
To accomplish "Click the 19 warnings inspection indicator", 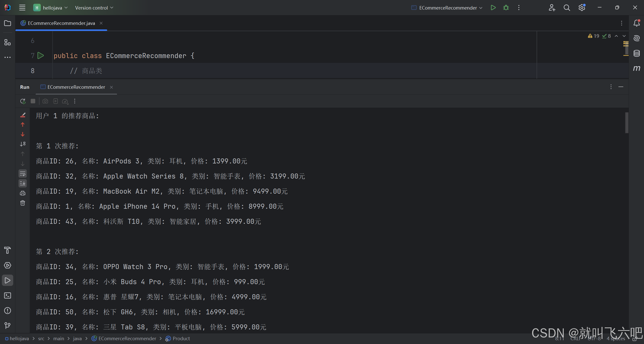I will coord(593,36).
